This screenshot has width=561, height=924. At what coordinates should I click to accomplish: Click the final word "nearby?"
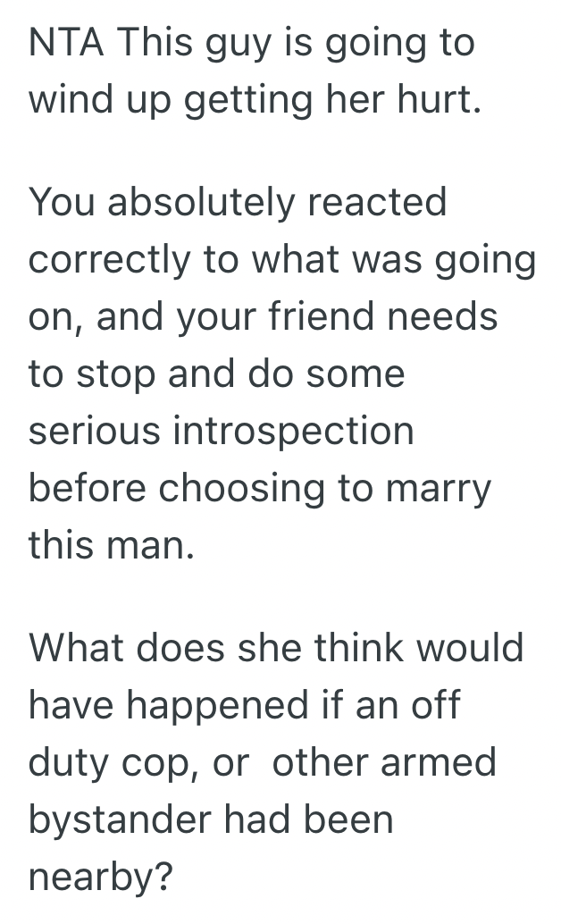(100, 878)
